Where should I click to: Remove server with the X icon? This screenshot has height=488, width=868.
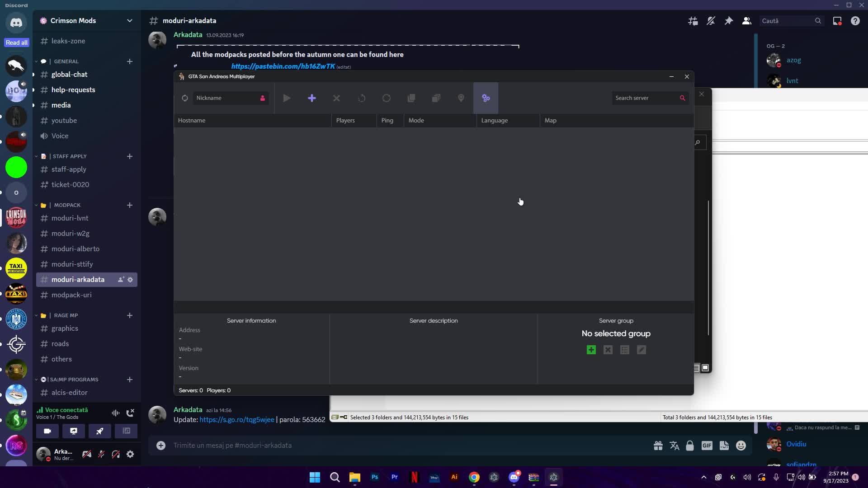336,98
